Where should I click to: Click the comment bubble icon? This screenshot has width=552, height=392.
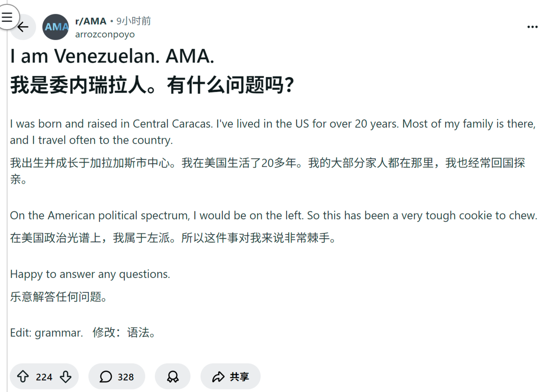click(106, 377)
